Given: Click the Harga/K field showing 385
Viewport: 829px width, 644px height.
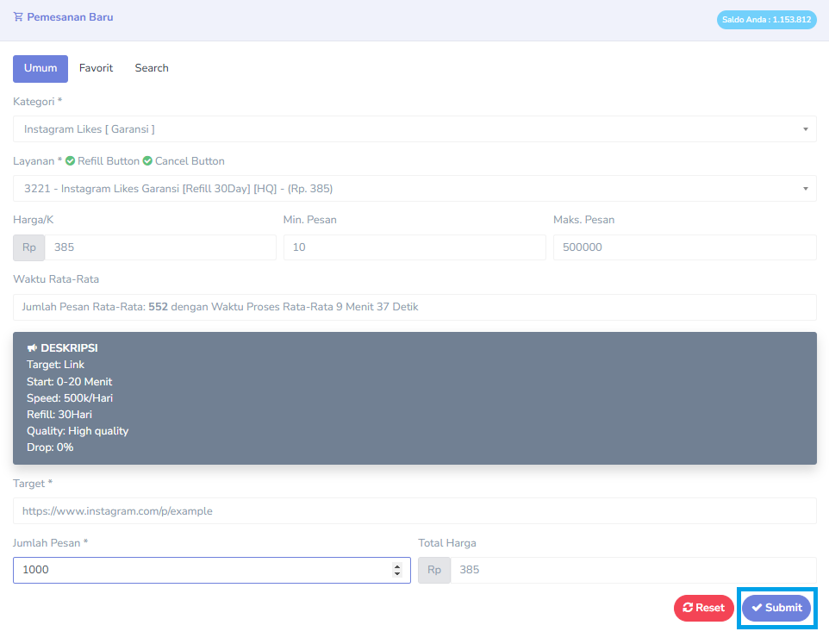Looking at the screenshot, I should click(x=160, y=247).
